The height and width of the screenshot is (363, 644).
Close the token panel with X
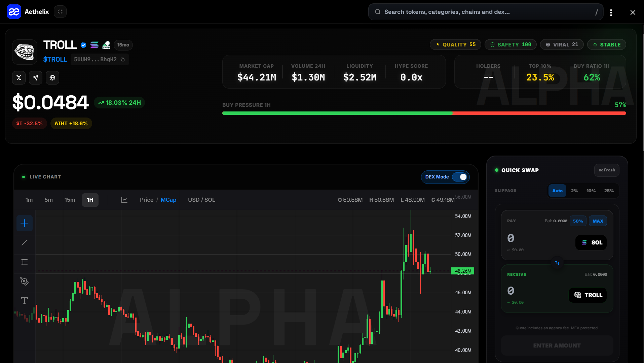633,12
